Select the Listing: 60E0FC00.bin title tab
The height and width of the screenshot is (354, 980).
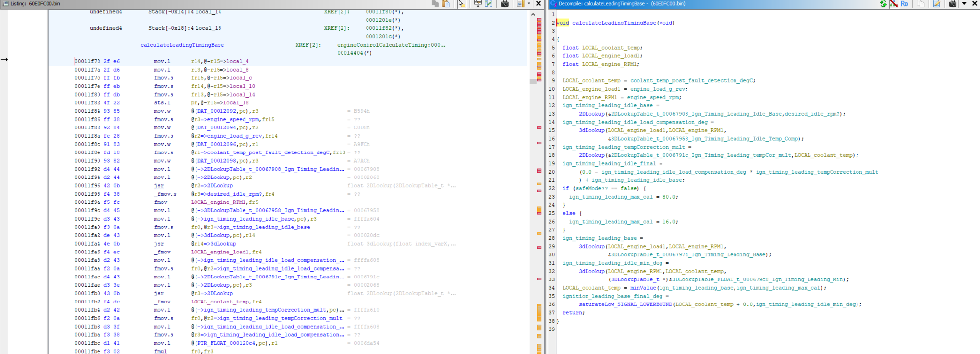tap(35, 4)
